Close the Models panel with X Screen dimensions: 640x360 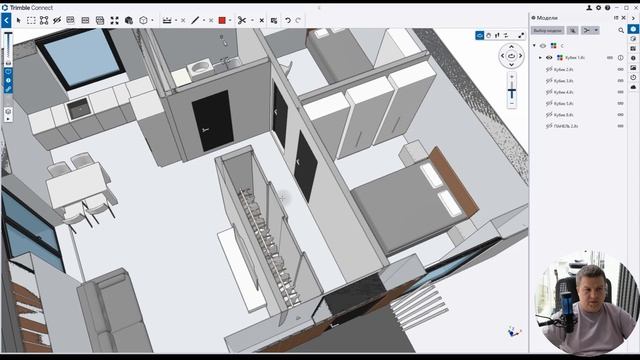623,18
